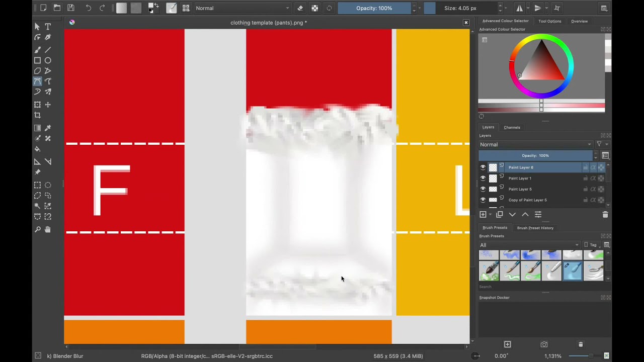The width and height of the screenshot is (644, 362).
Task: Move the layer down with arrow button
Action: click(512, 214)
